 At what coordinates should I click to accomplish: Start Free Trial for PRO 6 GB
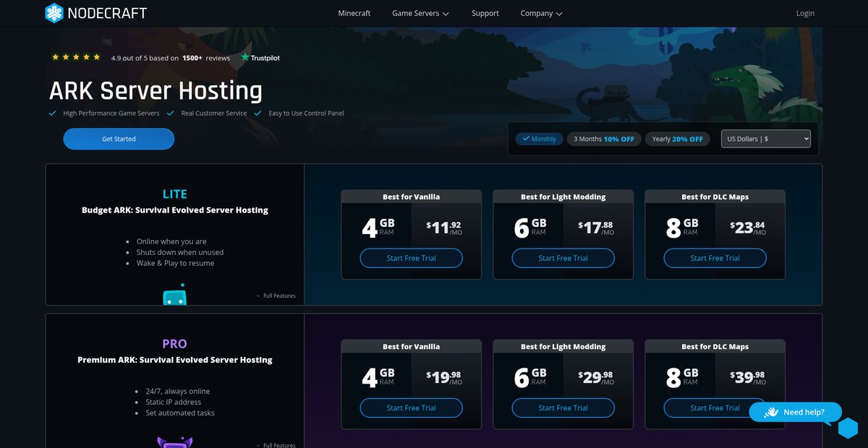563,408
